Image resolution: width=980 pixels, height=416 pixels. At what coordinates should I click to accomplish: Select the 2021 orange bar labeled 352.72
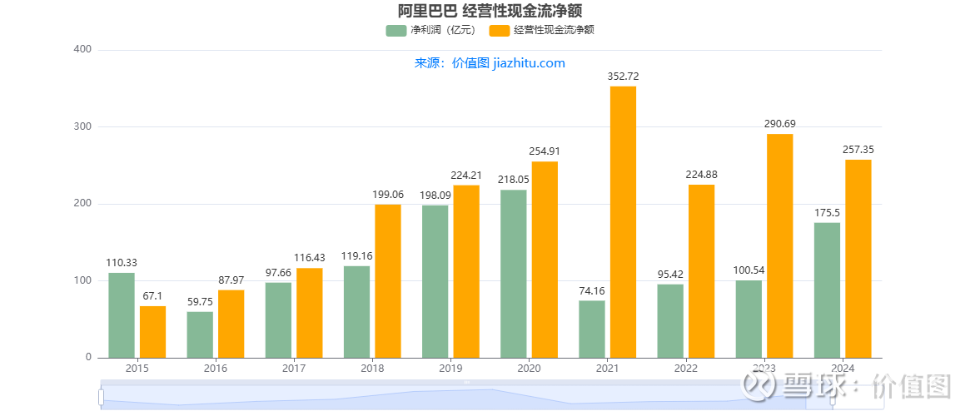623,222
